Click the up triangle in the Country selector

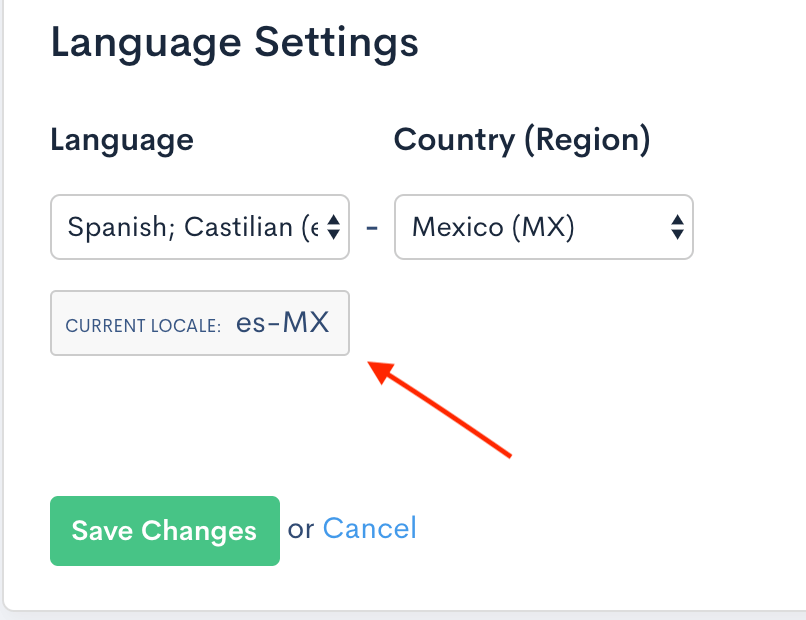tap(677, 219)
